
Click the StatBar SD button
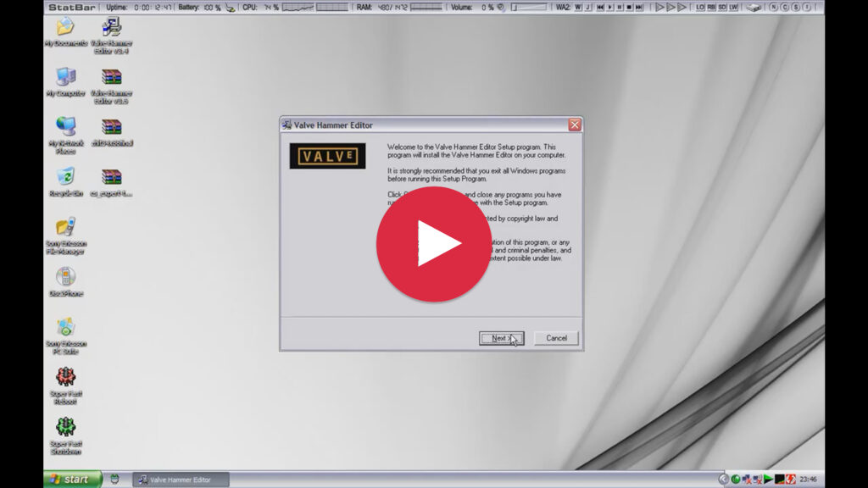[x=722, y=7]
